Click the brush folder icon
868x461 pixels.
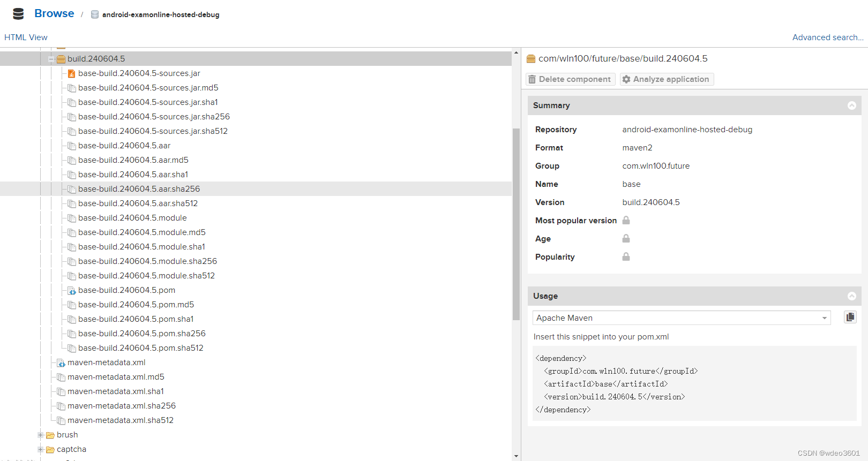pos(50,435)
